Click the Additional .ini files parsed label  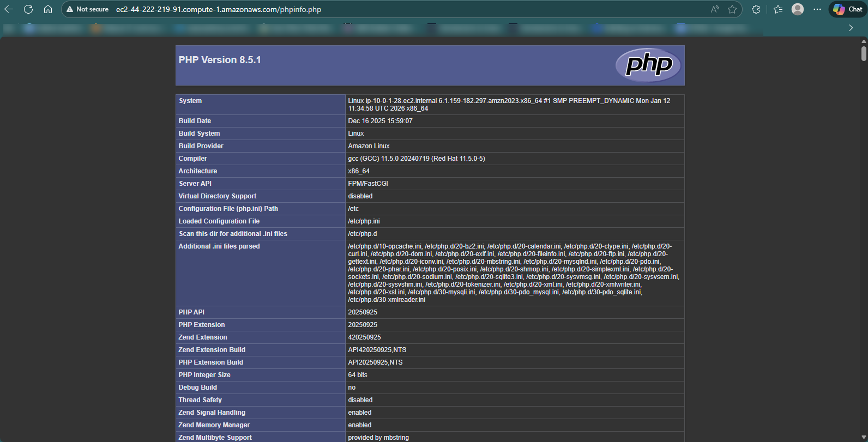point(219,246)
